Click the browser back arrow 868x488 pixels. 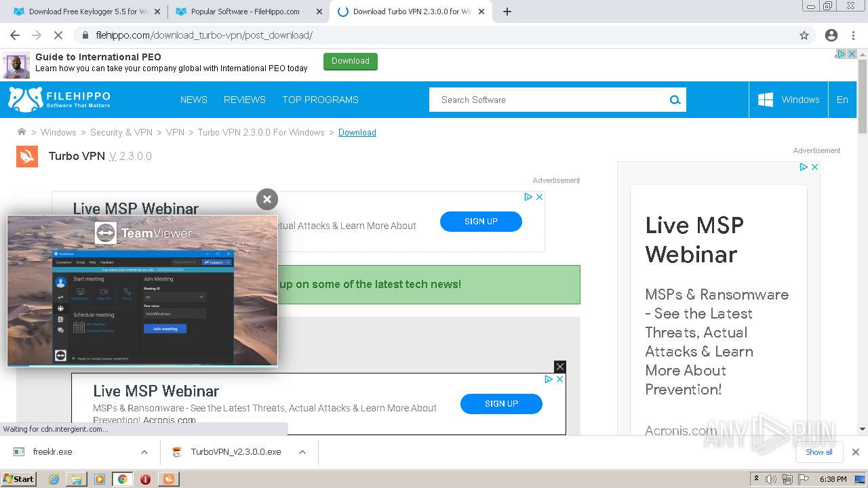(x=15, y=35)
